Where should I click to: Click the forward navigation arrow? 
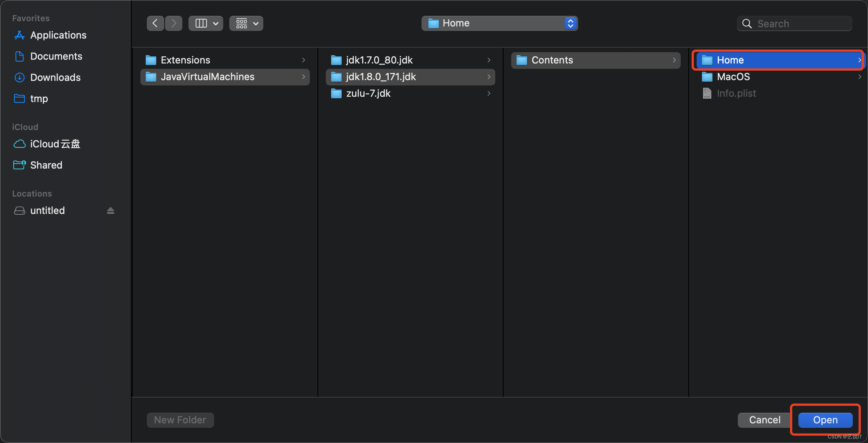click(x=174, y=23)
